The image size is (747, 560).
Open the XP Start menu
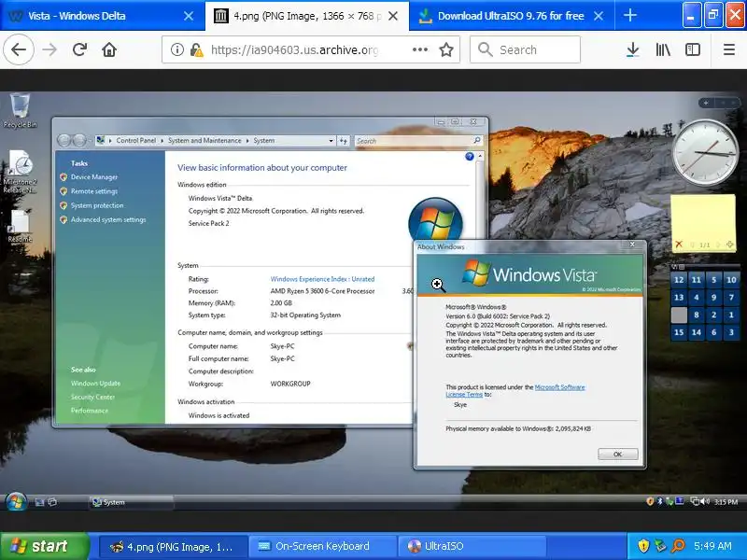pyautogui.click(x=44, y=546)
